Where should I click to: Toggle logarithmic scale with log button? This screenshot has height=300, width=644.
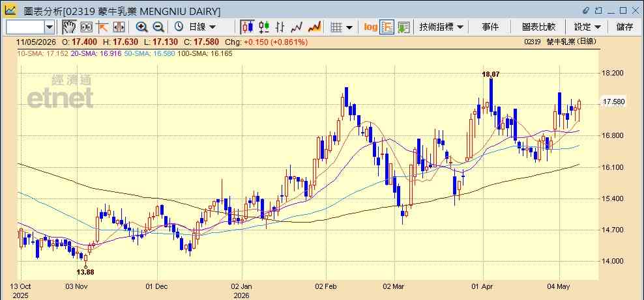(370, 27)
